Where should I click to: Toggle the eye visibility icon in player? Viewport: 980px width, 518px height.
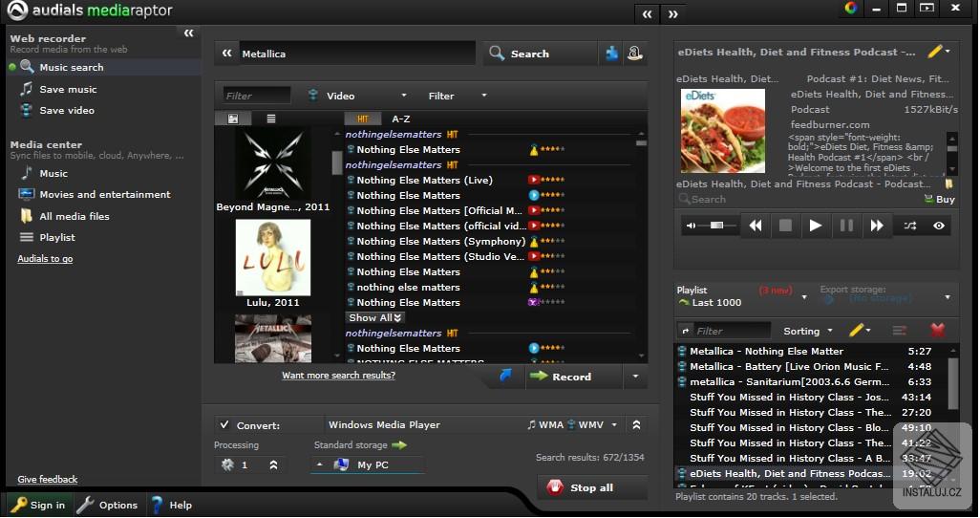[x=939, y=226]
